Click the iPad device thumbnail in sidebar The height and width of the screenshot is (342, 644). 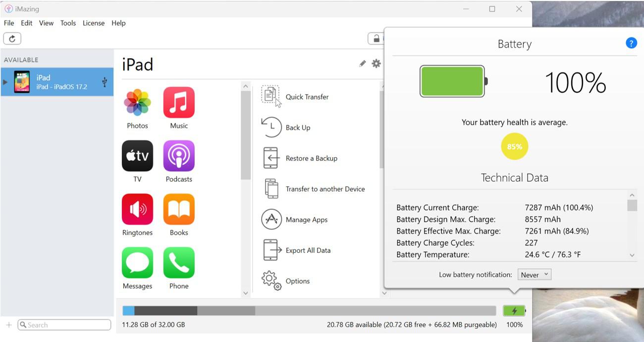[22, 82]
